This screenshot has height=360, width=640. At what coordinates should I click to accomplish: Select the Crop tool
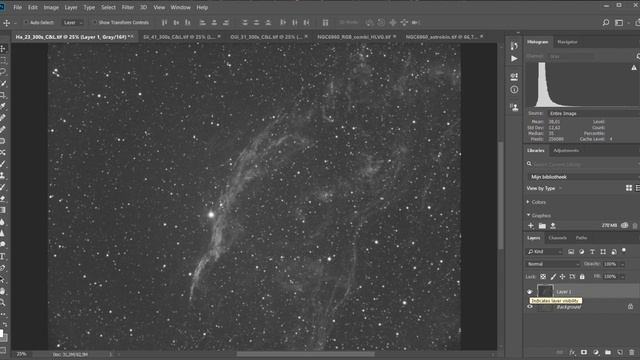click(x=3, y=95)
